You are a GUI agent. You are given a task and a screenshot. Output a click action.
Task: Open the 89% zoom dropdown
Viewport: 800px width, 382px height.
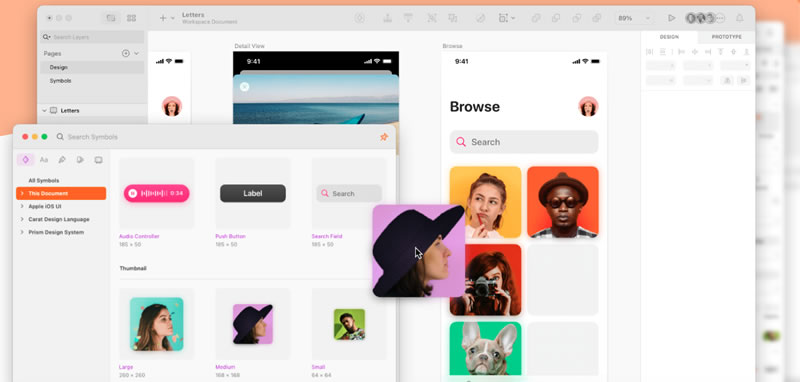pyautogui.click(x=634, y=18)
